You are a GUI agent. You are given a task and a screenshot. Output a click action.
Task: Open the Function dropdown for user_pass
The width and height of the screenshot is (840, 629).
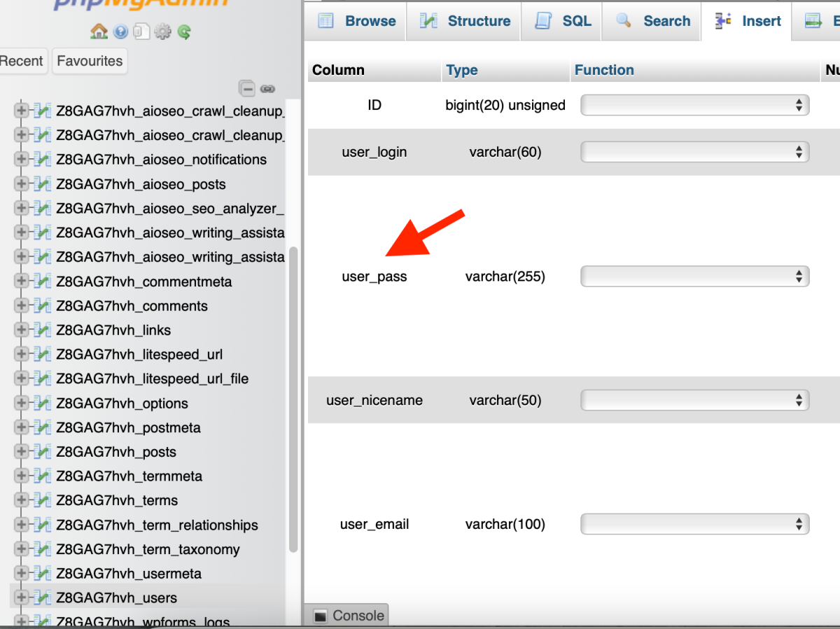click(694, 276)
